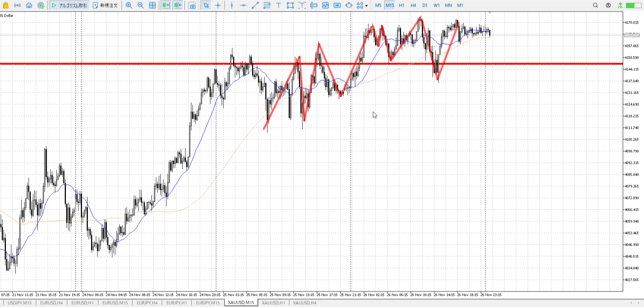Expand the shapes objects dropdown arrow
The image size is (644, 307).
(366, 6)
